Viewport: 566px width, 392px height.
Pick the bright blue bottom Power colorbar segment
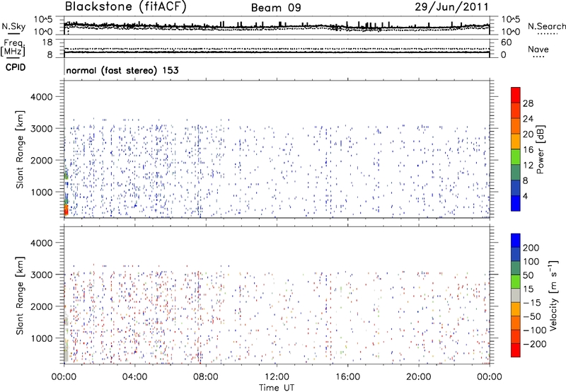tap(516, 204)
